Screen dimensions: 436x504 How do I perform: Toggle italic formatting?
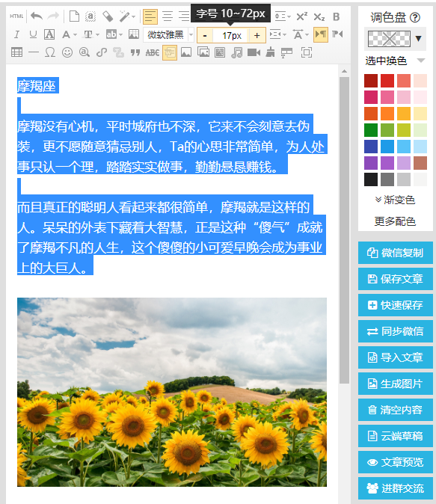point(16,34)
